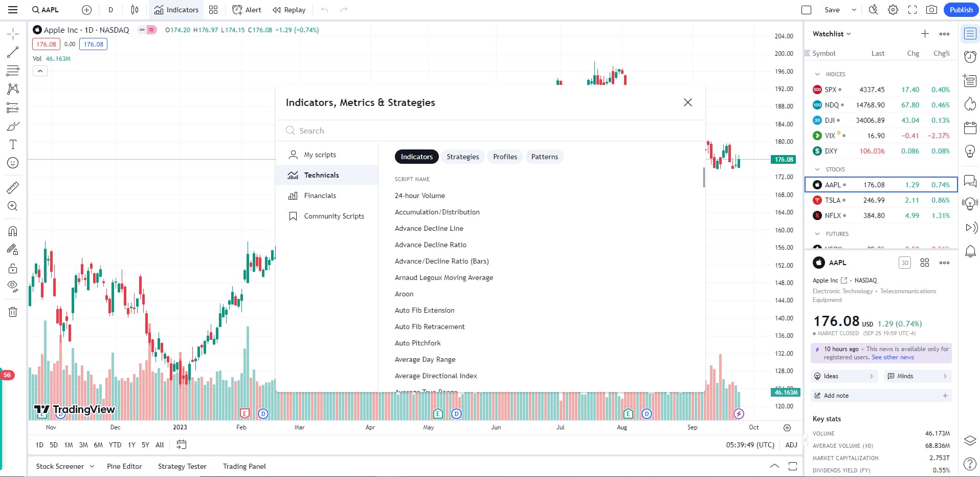Toggle Lock all drawing tools

coord(12,268)
